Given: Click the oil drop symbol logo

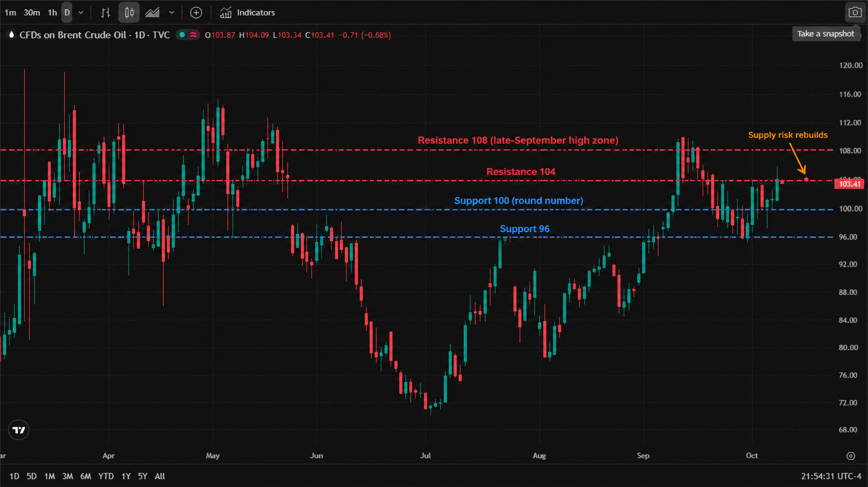Looking at the screenshot, I should (11, 35).
